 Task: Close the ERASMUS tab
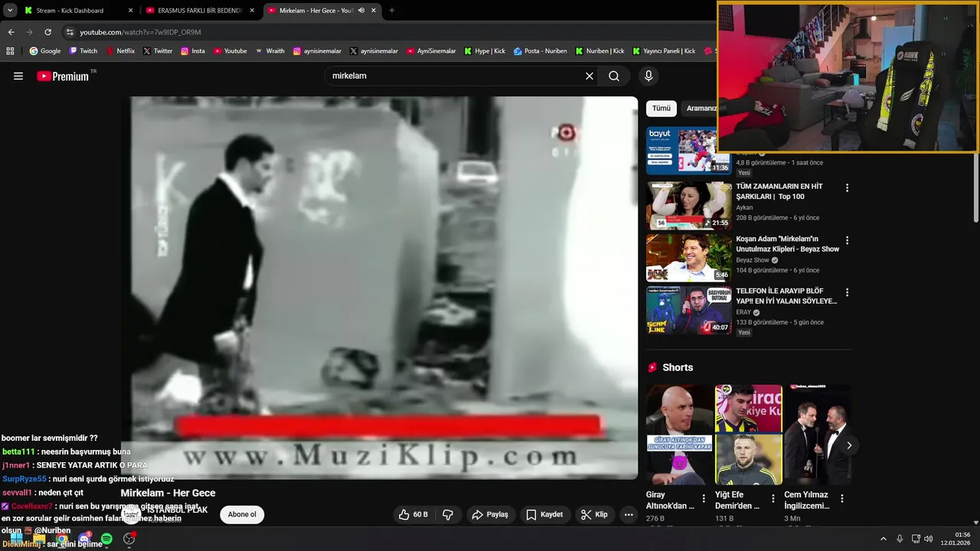(252, 11)
